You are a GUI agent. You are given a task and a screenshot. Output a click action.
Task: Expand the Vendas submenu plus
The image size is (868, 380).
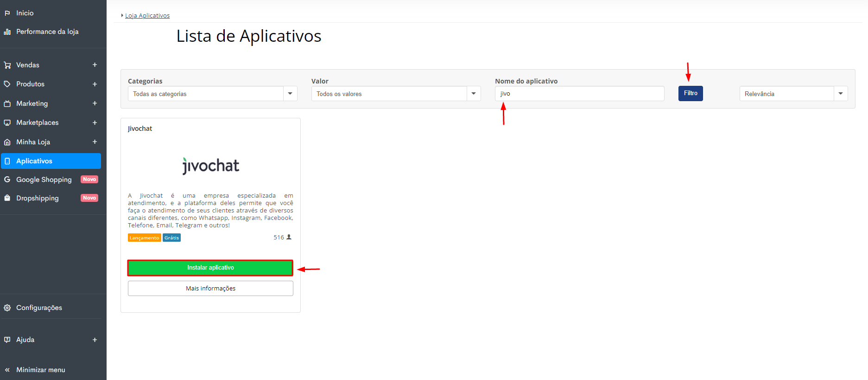(95, 65)
